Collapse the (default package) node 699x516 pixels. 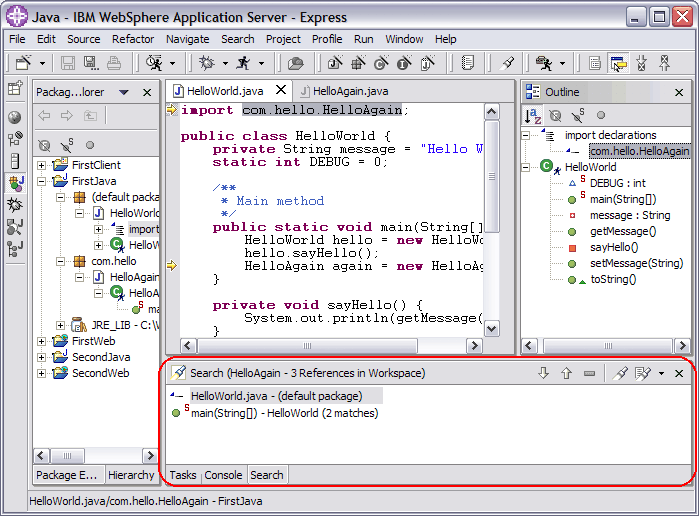[61, 197]
